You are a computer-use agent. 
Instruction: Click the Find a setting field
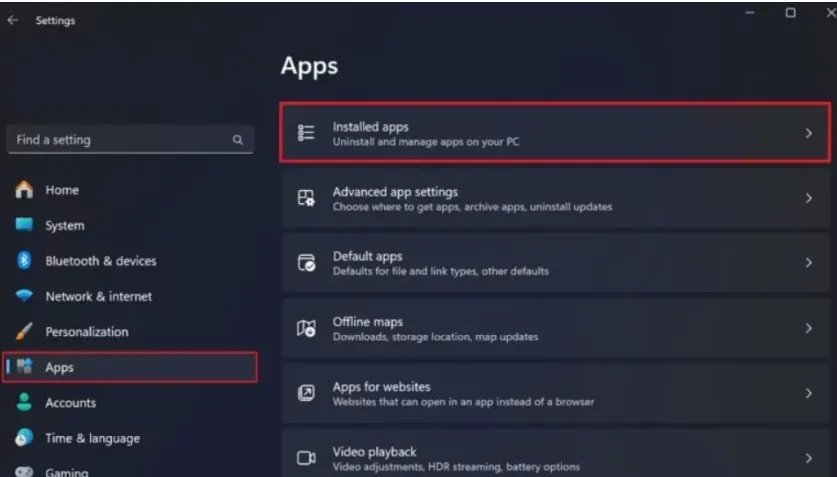[130, 140]
